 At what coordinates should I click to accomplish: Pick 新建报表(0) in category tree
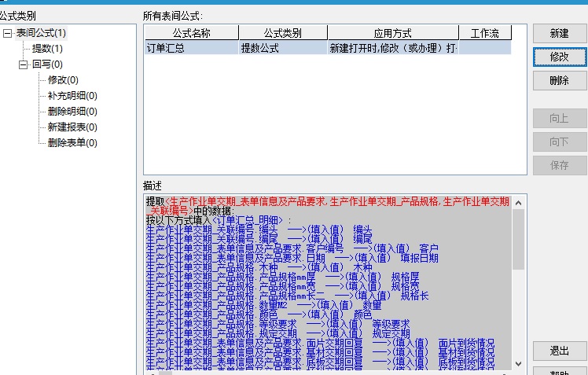pyautogui.click(x=72, y=127)
